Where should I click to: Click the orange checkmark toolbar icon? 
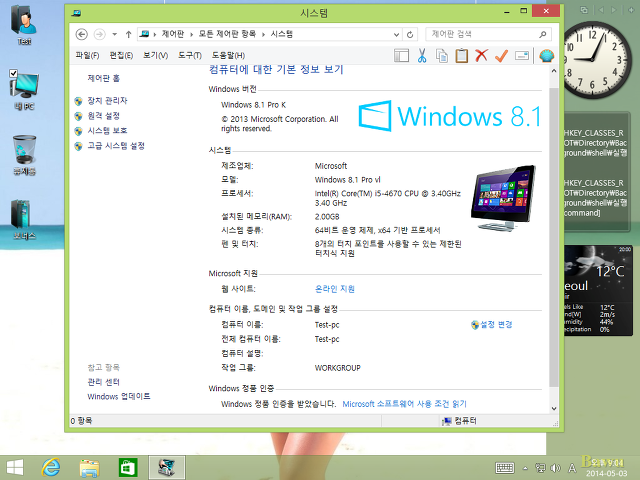point(502,56)
